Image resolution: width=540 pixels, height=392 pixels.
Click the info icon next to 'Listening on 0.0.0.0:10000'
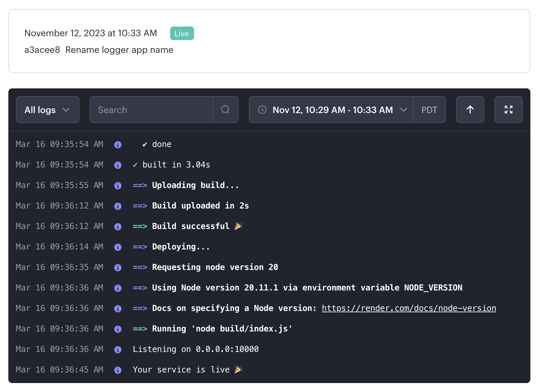coord(118,349)
